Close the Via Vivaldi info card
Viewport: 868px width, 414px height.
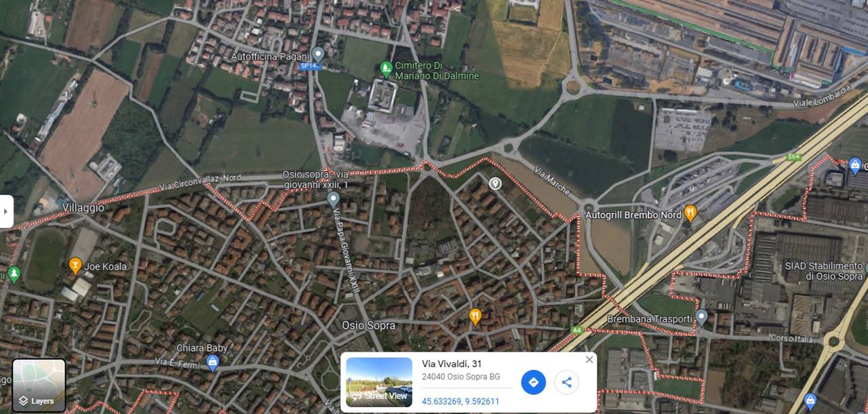point(589,360)
